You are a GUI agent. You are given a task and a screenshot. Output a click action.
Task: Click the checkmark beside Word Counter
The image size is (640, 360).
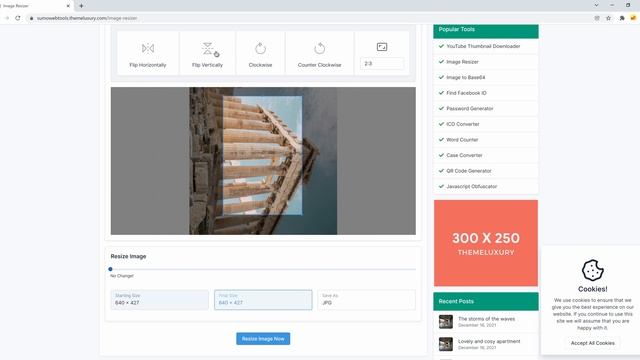tap(441, 140)
